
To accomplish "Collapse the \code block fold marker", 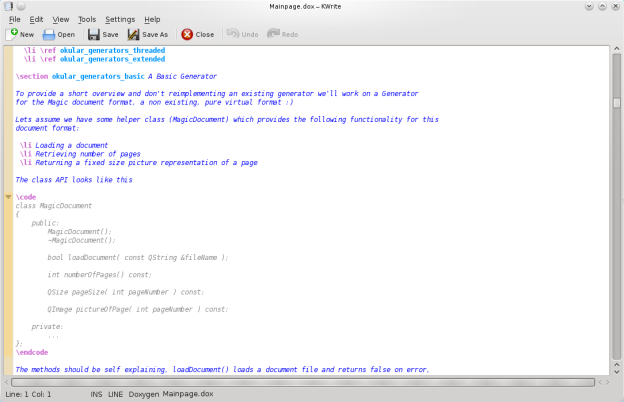I will pos(8,197).
